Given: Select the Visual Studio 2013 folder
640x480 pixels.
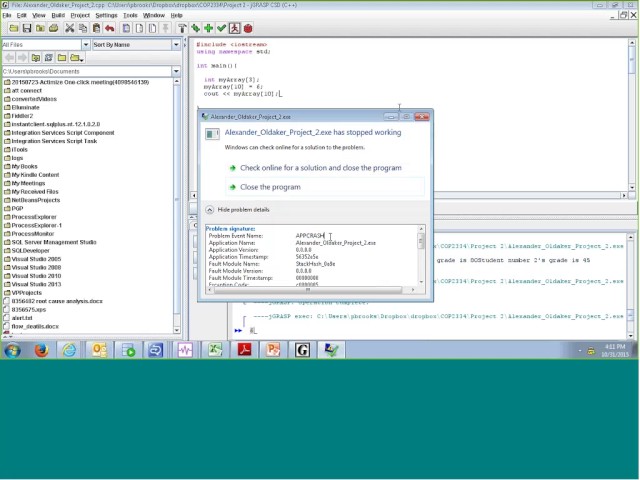Looking at the screenshot, I should pos(36,284).
